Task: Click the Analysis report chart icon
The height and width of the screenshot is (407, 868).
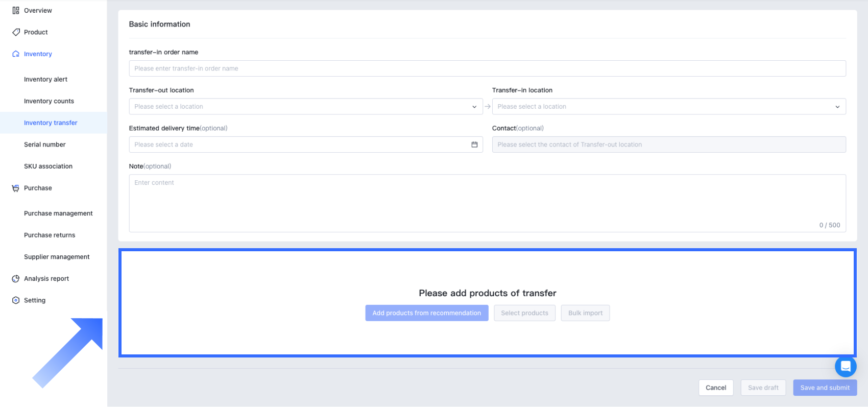Action: tap(16, 279)
